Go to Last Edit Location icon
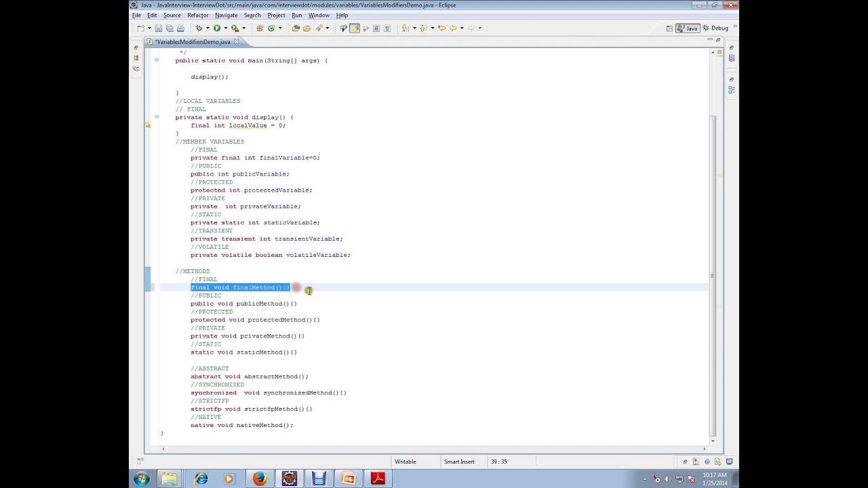 441,28
